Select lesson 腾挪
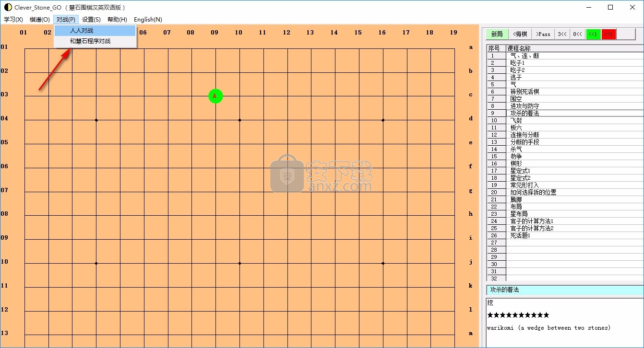 pyautogui.click(x=574, y=199)
